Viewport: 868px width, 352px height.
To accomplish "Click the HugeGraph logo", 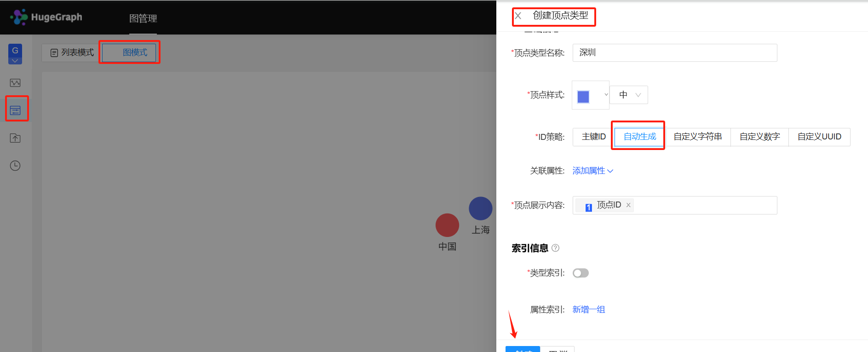I will (46, 17).
